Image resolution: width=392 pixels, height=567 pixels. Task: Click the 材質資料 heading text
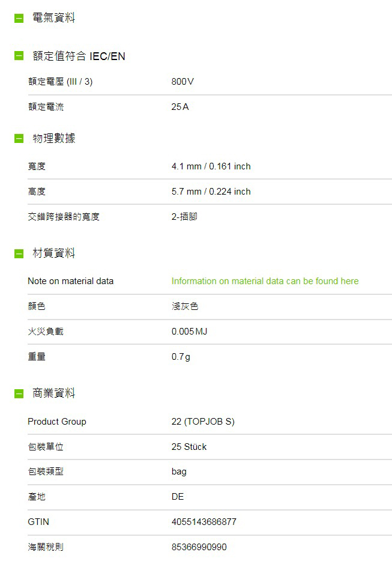coord(54,253)
